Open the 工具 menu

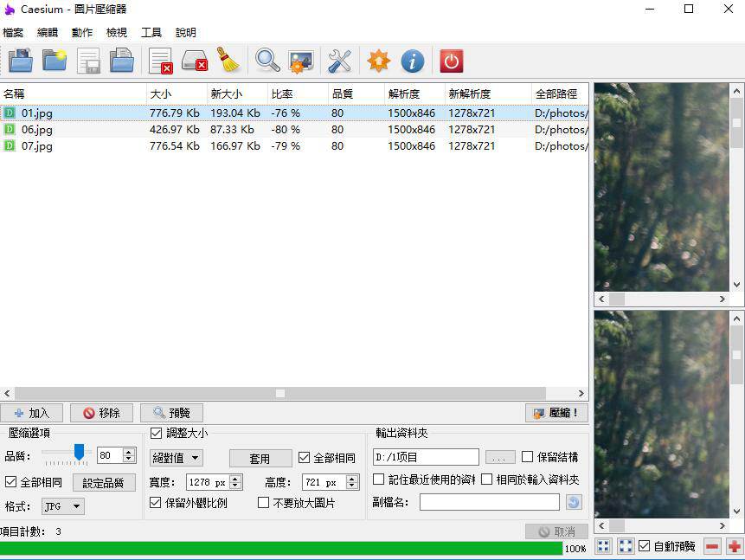coord(151,32)
